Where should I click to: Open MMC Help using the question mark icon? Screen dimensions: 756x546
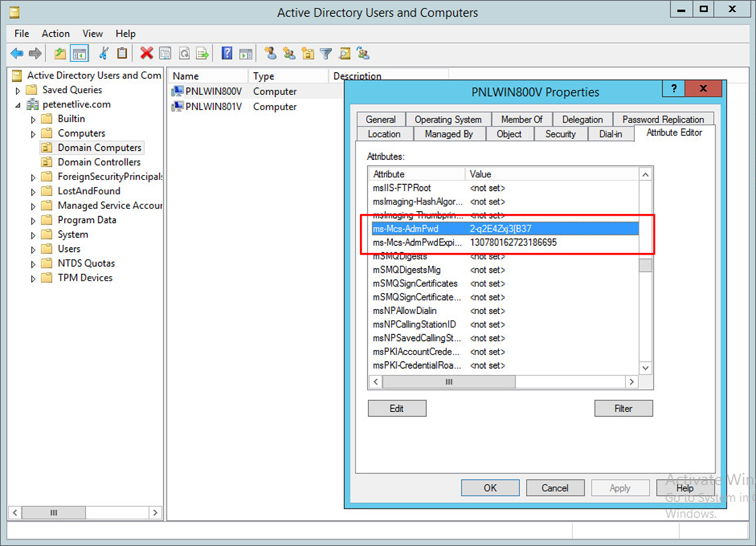227,53
